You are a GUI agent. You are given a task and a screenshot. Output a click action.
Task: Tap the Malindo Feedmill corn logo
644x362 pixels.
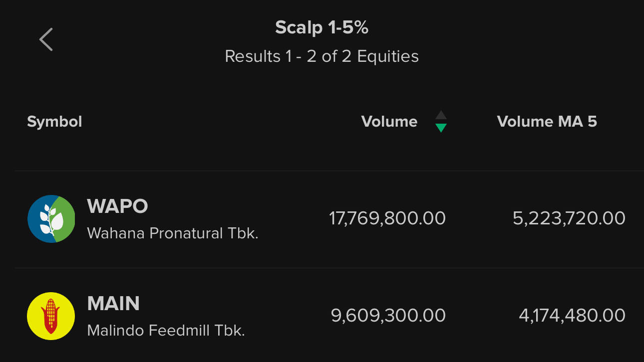[51, 316]
